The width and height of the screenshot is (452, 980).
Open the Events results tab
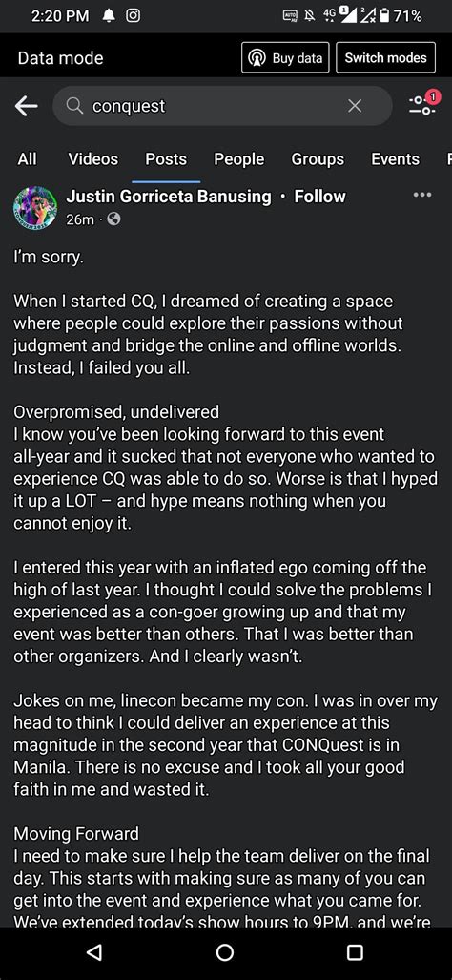point(395,159)
